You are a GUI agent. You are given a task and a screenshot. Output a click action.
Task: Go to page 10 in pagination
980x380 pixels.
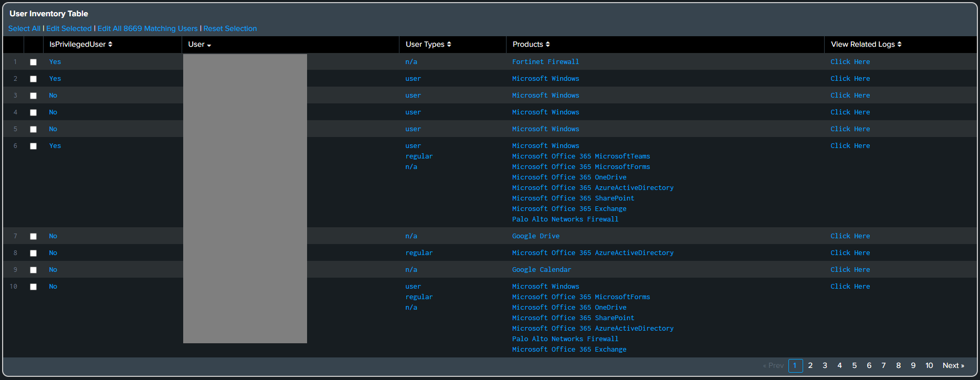pyautogui.click(x=929, y=366)
